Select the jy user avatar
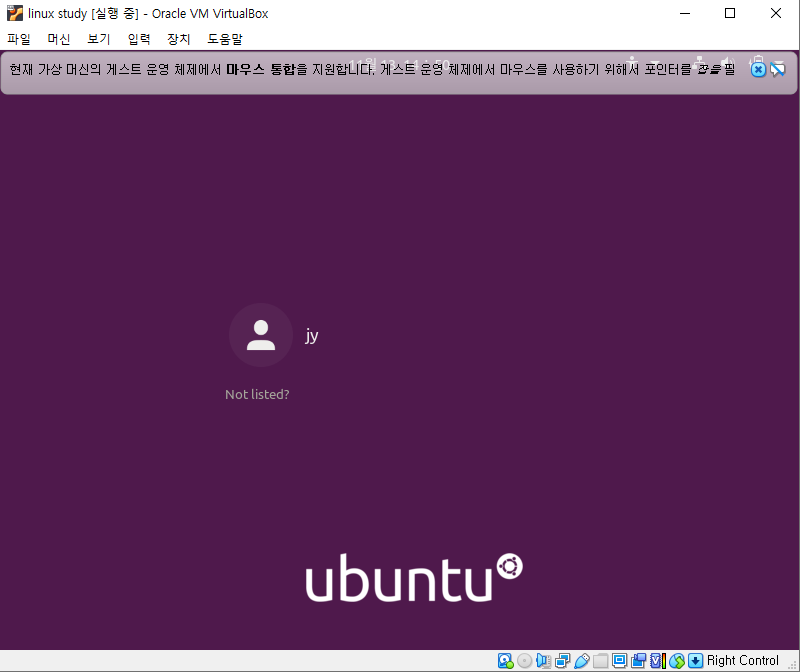Screen dimensions: 800x672 [x=261, y=335]
